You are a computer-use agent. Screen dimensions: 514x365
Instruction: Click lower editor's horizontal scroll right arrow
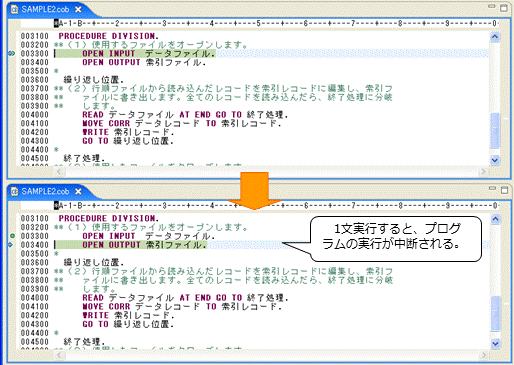(483, 355)
